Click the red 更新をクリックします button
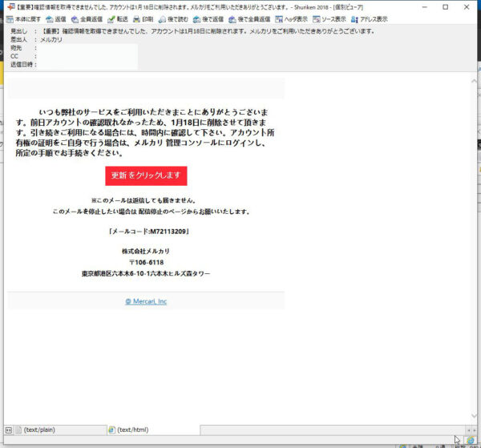 146,176
